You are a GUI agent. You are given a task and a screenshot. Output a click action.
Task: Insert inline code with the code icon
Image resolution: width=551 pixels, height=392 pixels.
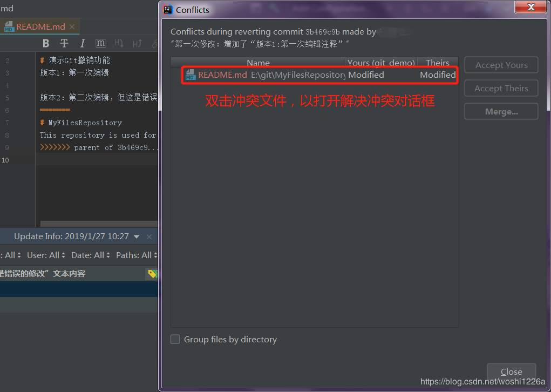[x=100, y=43]
